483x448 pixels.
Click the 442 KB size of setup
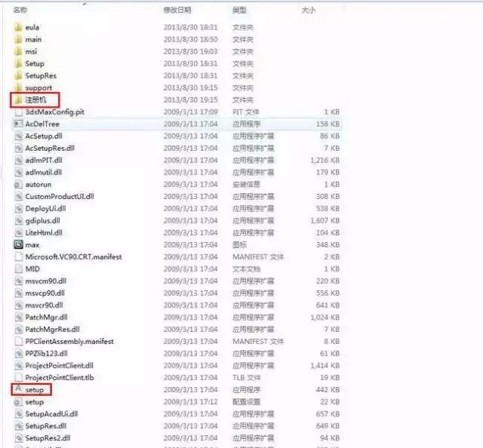[328, 390]
